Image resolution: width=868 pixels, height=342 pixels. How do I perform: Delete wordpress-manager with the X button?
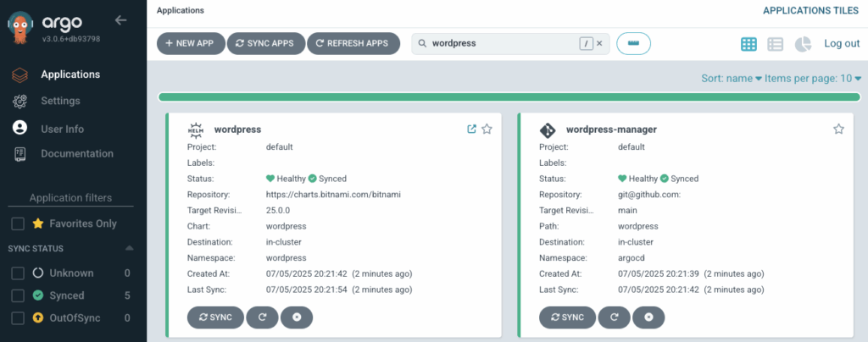pos(648,317)
